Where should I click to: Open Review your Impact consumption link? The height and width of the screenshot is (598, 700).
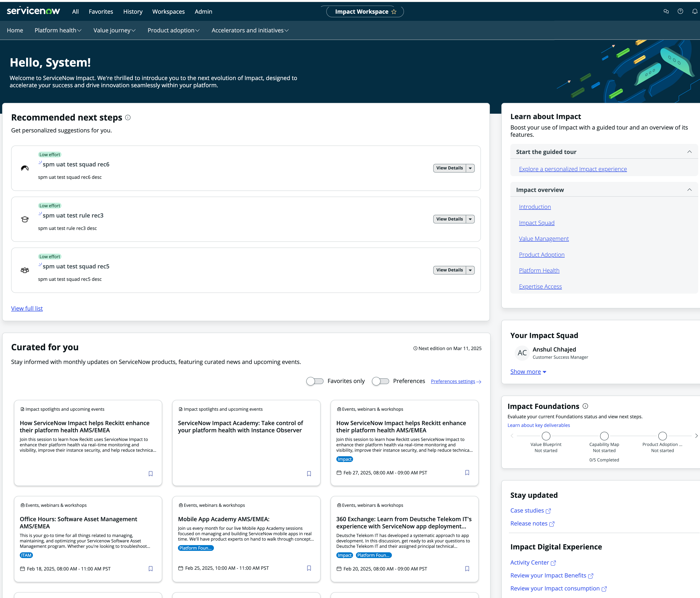pyautogui.click(x=559, y=588)
